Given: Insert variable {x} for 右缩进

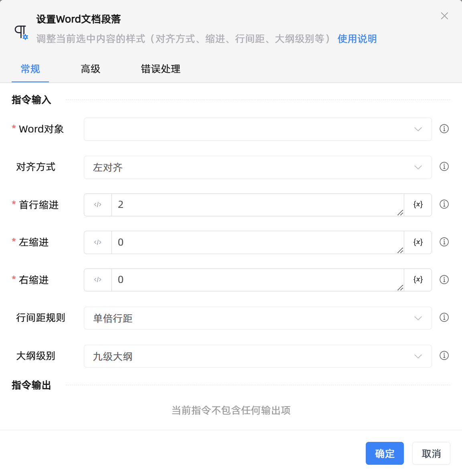Looking at the screenshot, I should pyautogui.click(x=418, y=280).
